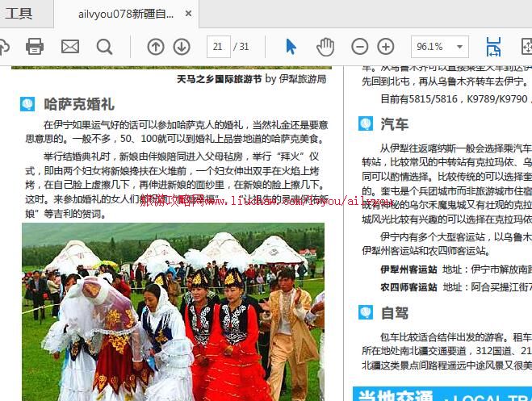Viewport: 532px width, 401px height.
Task: Click the print icon in toolbar
Action: (x=35, y=47)
